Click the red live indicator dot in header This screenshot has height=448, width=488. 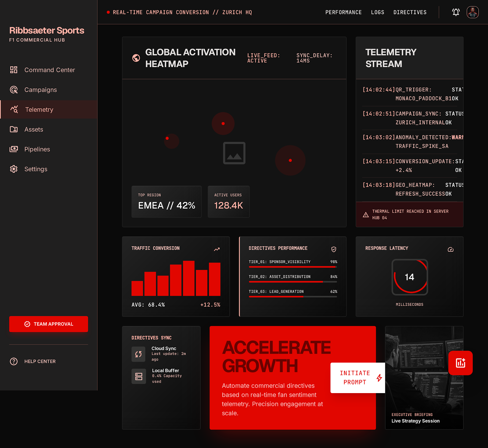[108, 12]
